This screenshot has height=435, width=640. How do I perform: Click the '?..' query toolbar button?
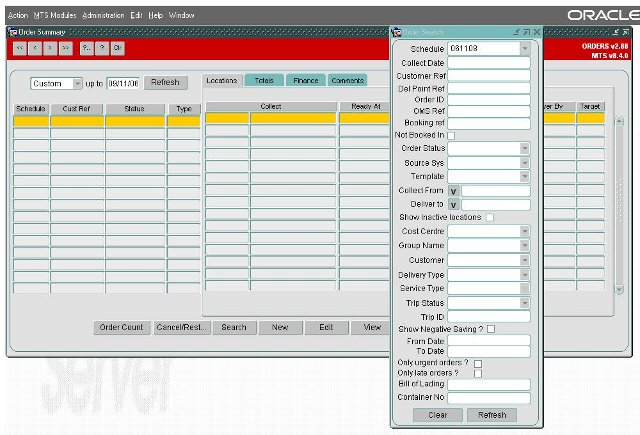pyautogui.click(x=87, y=48)
